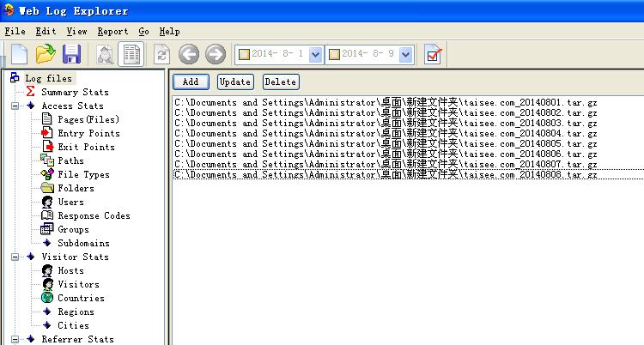Click the Save floppy disk icon

point(71,55)
